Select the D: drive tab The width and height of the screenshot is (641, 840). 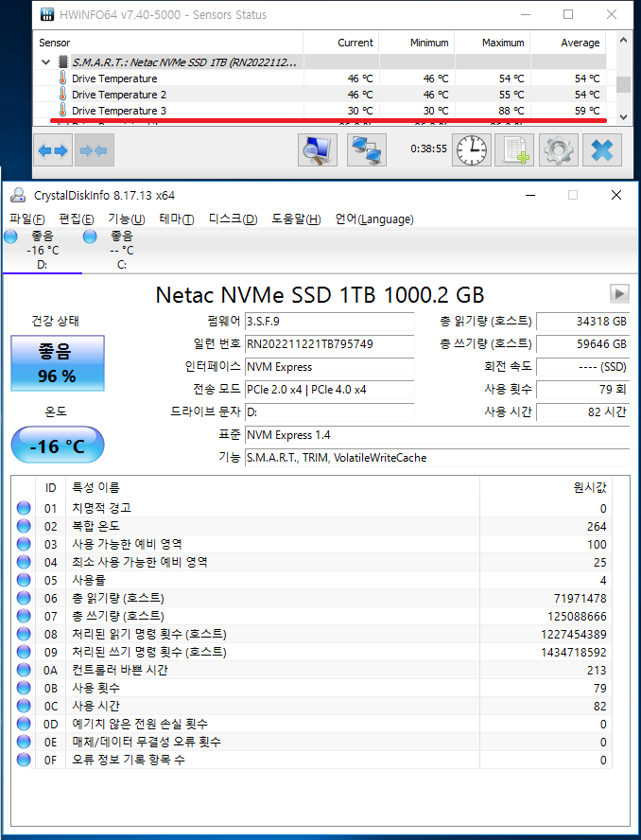click(x=43, y=250)
